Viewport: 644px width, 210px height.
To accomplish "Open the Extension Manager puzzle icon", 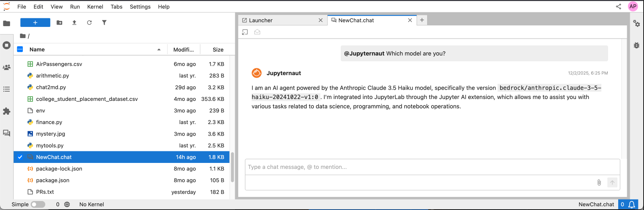I will 6,111.
